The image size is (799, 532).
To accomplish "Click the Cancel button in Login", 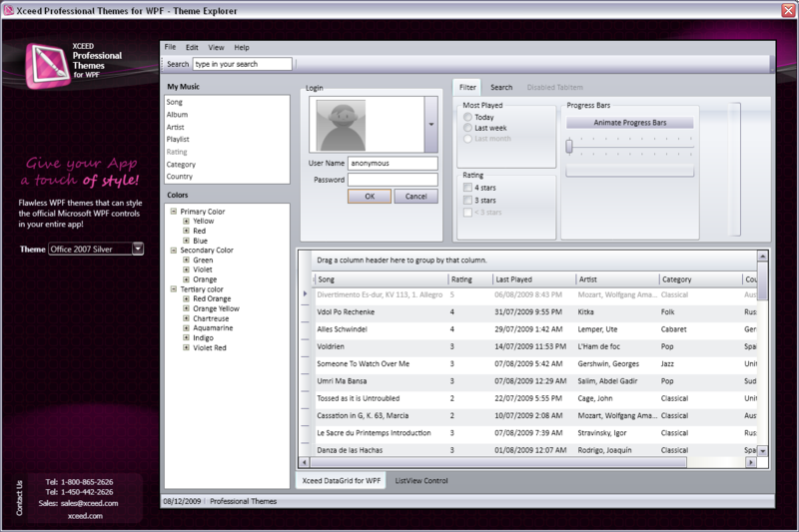I will coord(415,196).
